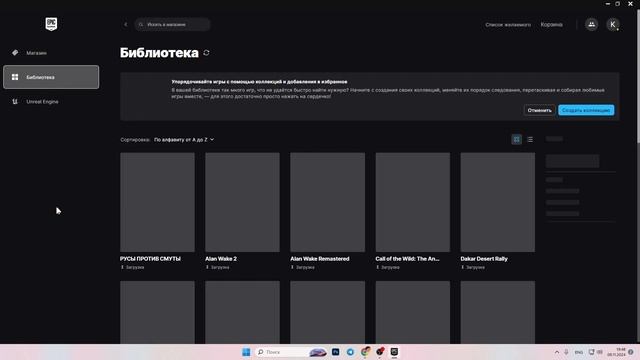Click the blue create collection button
The width and height of the screenshot is (640, 360).
586,110
